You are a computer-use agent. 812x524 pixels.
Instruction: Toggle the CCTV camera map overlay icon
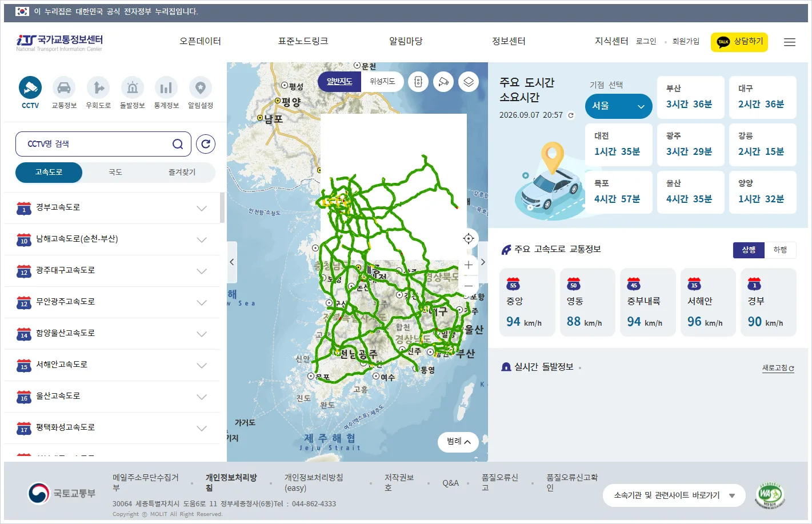[443, 82]
